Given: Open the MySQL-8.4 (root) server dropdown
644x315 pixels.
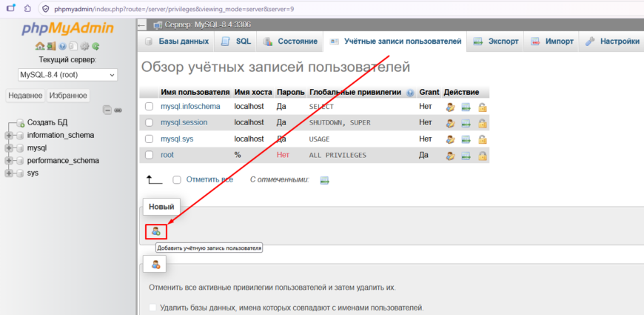Looking at the screenshot, I should click(x=68, y=75).
